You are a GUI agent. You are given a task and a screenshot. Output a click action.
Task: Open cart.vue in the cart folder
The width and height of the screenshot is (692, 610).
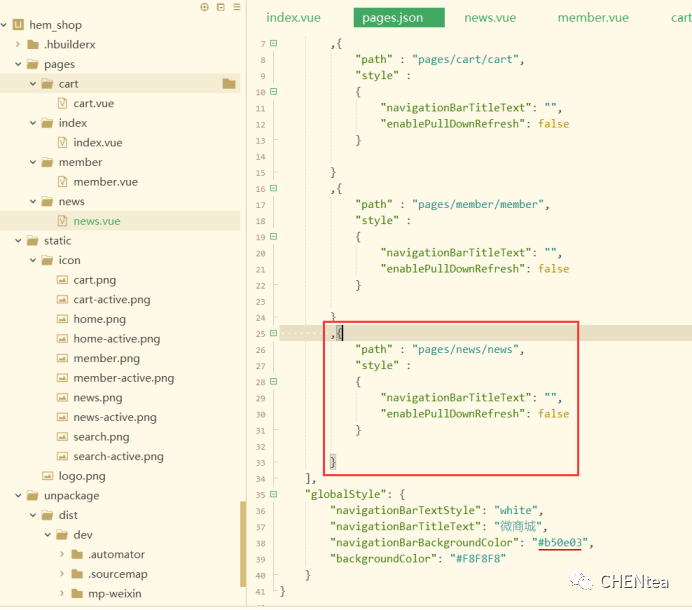coord(93,103)
